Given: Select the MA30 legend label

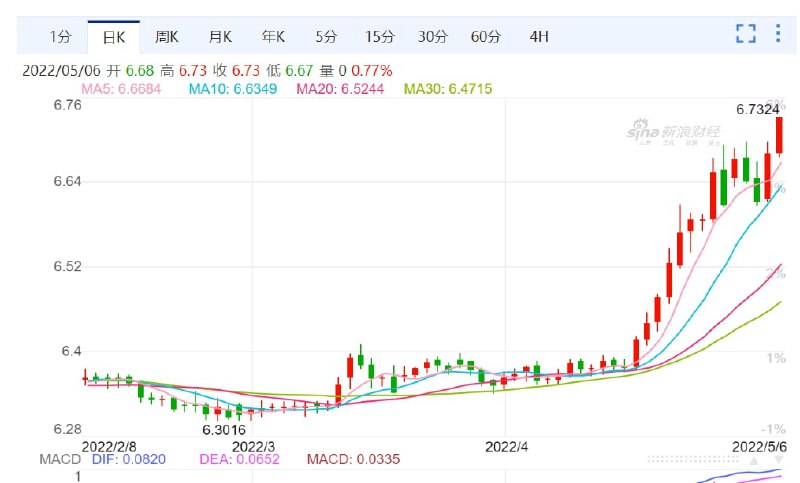Looking at the screenshot, I should (x=448, y=90).
